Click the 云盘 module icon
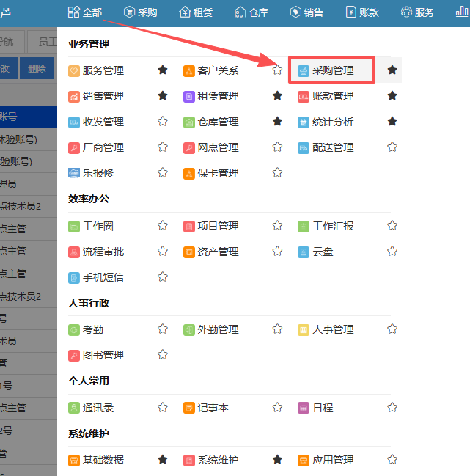 click(304, 252)
